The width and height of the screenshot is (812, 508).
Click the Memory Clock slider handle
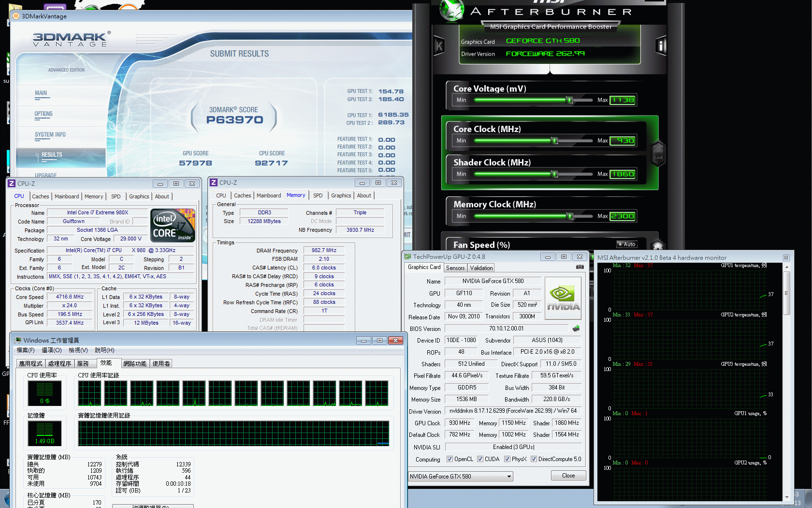[x=570, y=216]
